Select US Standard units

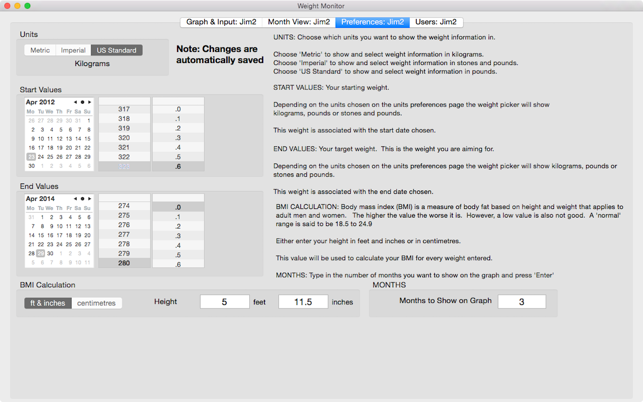[x=116, y=50]
